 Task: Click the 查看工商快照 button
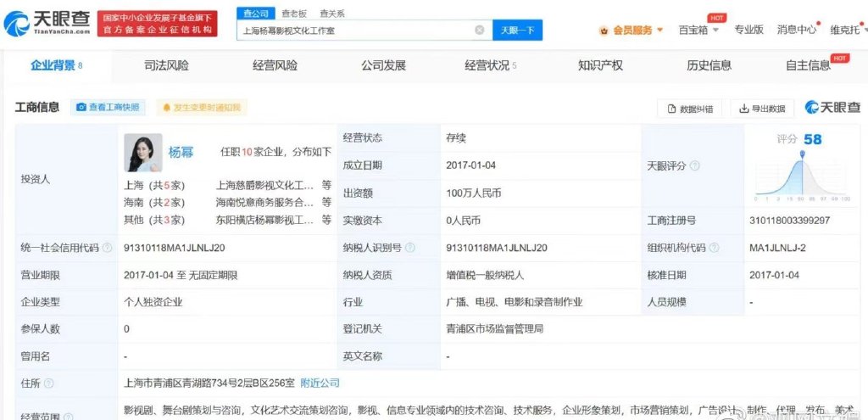pyautogui.click(x=108, y=108)
